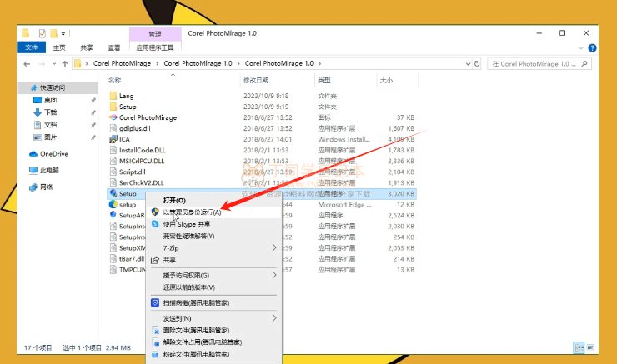Open the Home ribbon tab
The image size is (617, 364).
(x=59, y=47)
